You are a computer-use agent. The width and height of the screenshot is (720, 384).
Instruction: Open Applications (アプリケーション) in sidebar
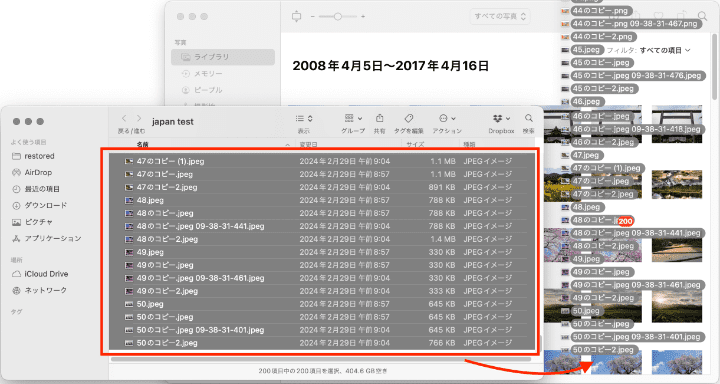pyautogui.click(x=46, y=238)
